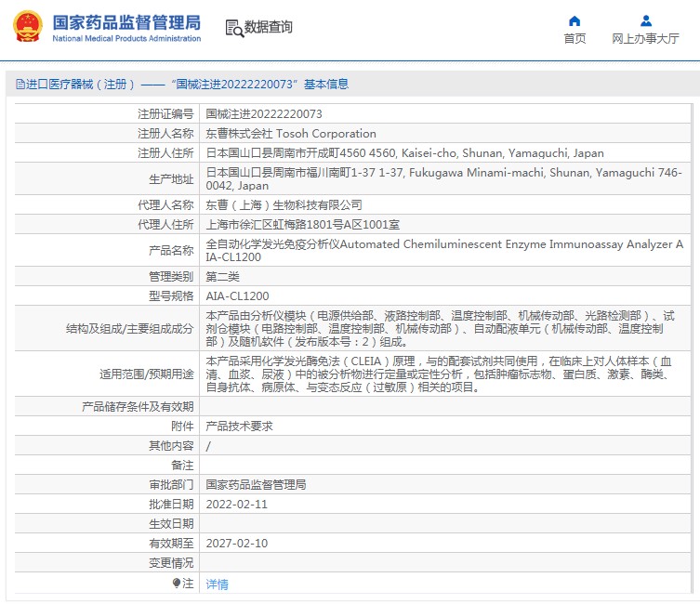Click the 注册人名称 label
The image size is (700, 604).
click(x=165, y=134)
